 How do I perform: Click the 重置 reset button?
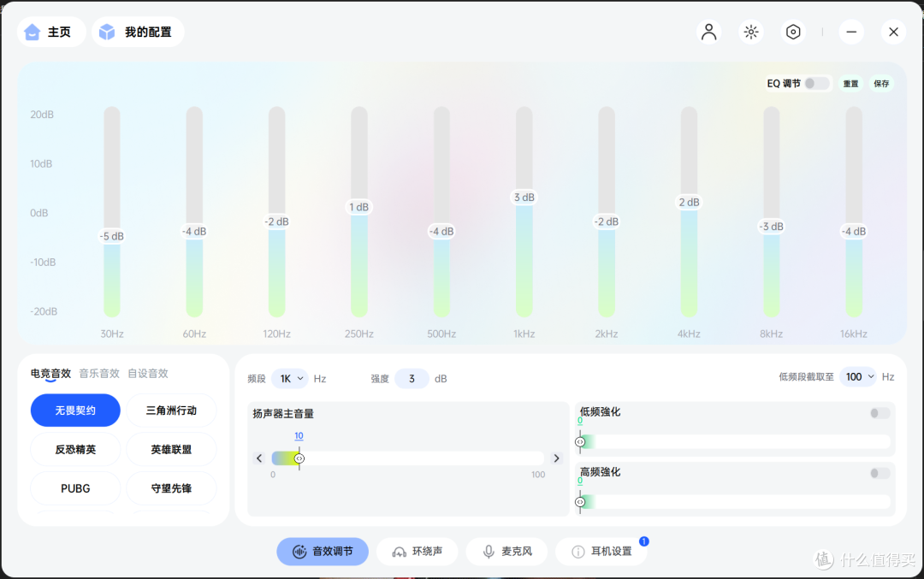(851, 84)
